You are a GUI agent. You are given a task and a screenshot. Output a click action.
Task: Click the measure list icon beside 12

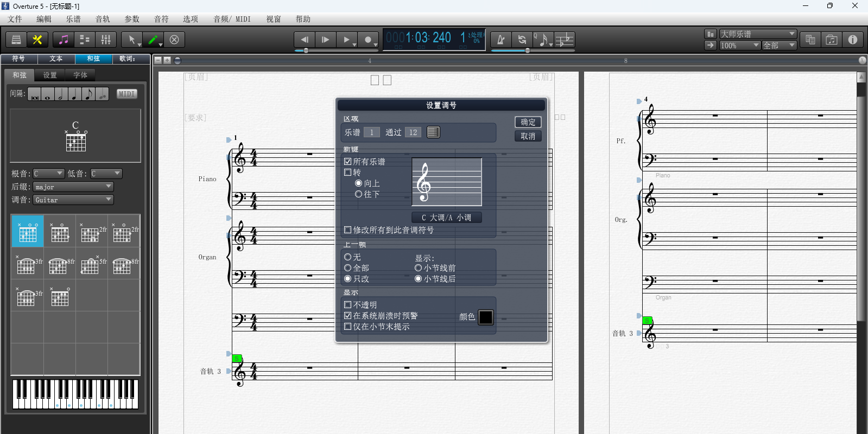[433, 132]
